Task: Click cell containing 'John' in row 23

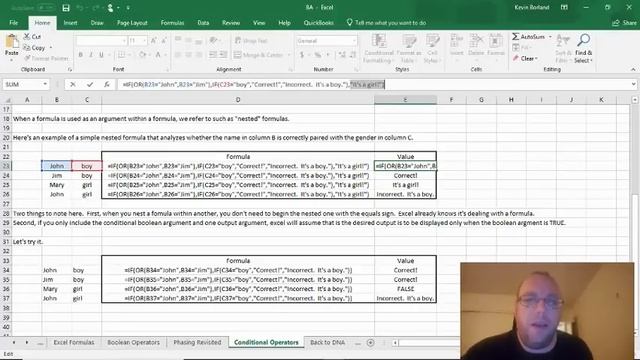Action: pos(57,166)
